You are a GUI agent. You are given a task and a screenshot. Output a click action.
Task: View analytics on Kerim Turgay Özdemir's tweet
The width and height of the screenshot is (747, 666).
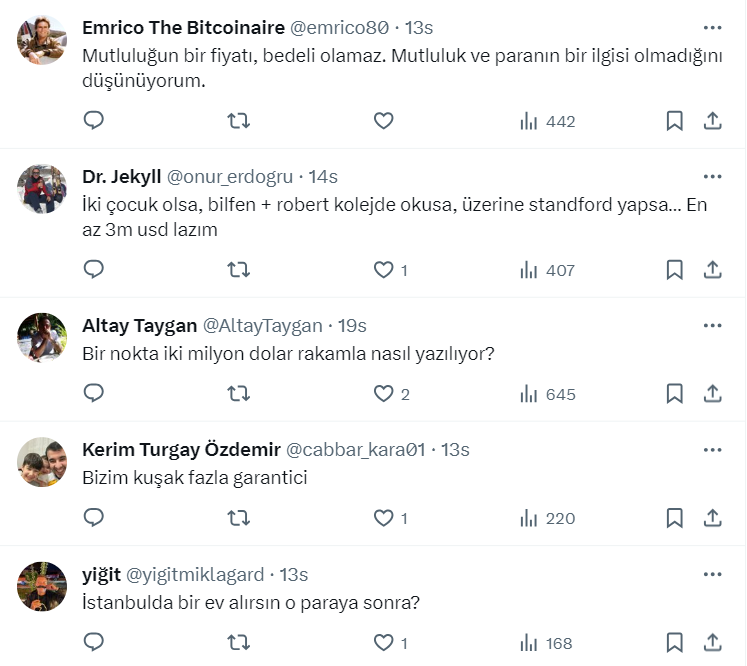(547, 518)
